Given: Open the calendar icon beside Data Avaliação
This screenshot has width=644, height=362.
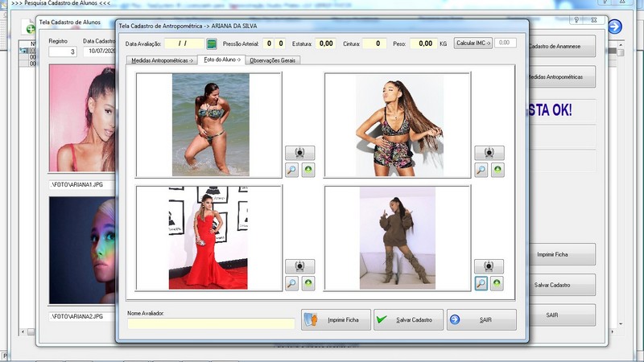Looking at the screenshot, I should pyautogui.click(x=211, y=43).
